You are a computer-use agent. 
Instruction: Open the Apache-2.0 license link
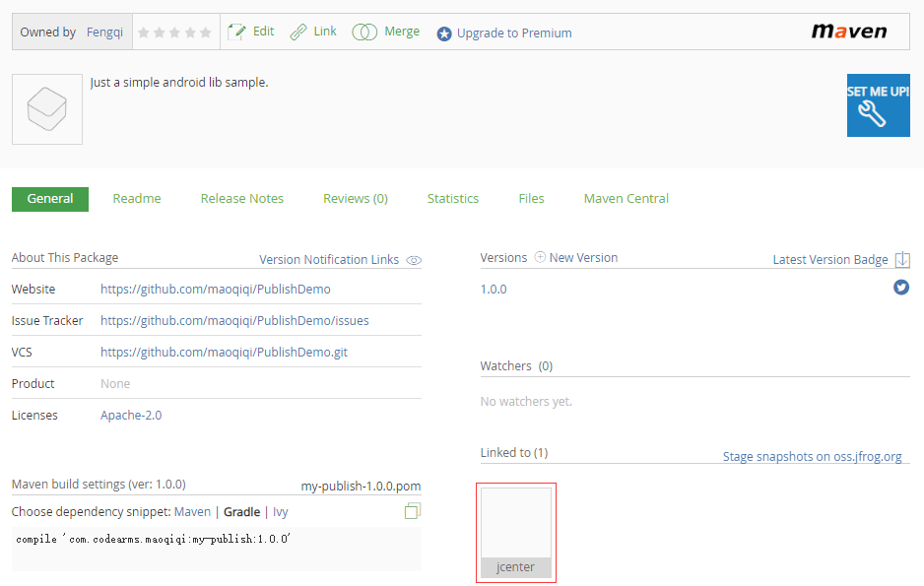click(131, 416)
